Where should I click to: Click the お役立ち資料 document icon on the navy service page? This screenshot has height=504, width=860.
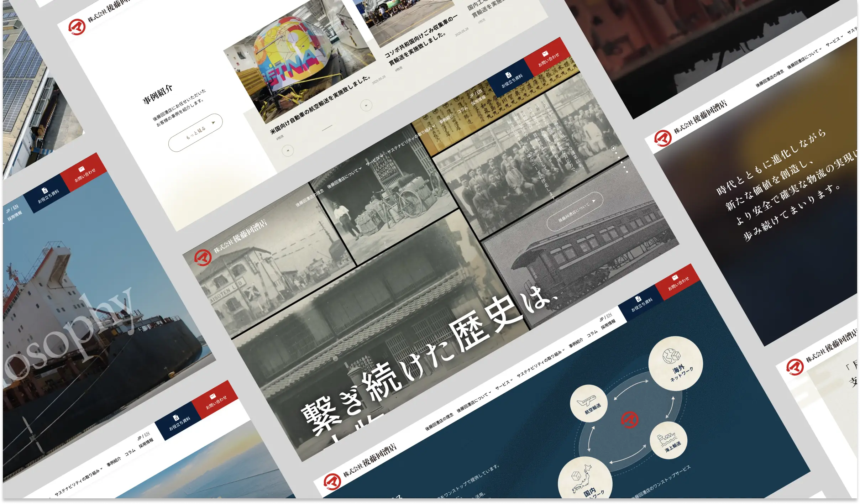(x=638, y=299)
